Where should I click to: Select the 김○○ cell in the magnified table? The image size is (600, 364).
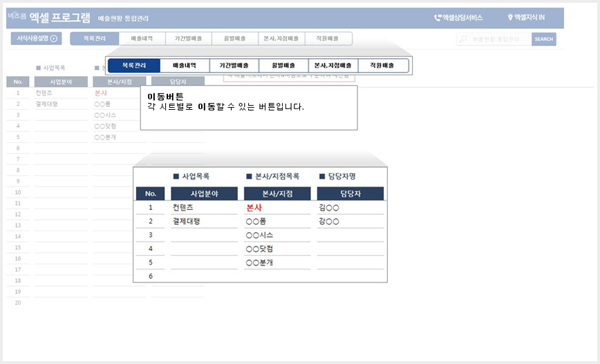[x=350, y=208]
